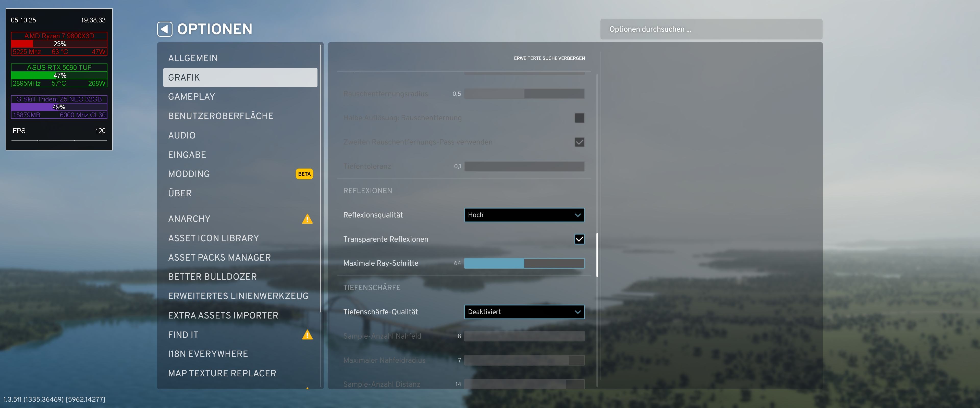This screenshot has height=408, width=980.
Task: Click the yellow BETA badge on Modding
Action: [304, 174]
